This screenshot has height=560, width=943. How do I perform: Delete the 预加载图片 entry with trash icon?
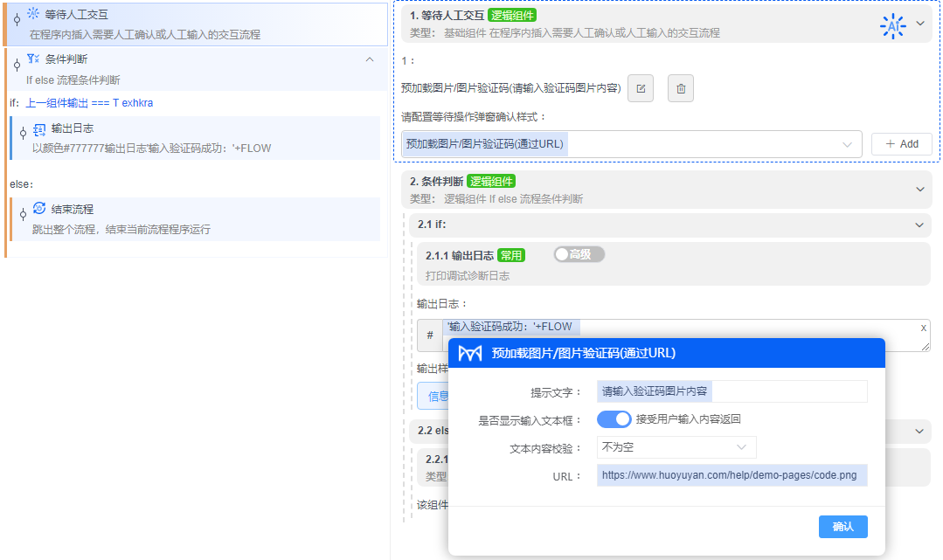[681, 88]
